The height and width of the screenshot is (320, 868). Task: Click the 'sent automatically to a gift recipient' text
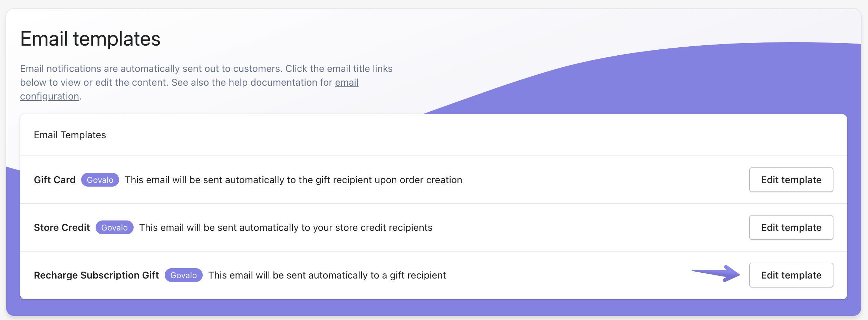pos(327,275)
